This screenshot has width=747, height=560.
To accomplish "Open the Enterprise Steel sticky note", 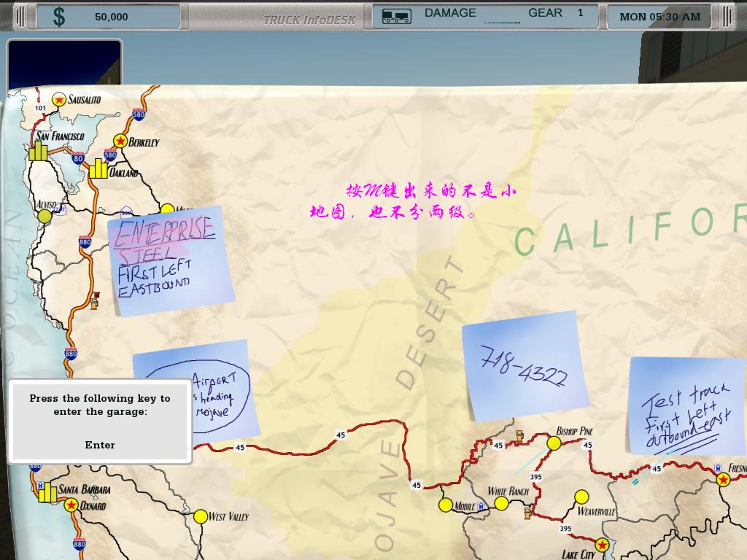I will coord(171,260).
